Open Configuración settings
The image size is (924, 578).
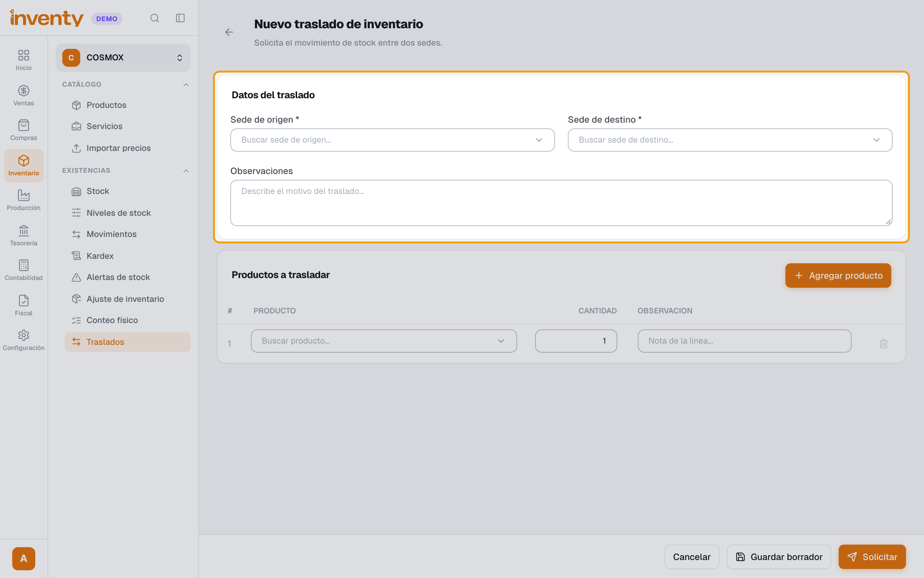[x=24, y=340]
